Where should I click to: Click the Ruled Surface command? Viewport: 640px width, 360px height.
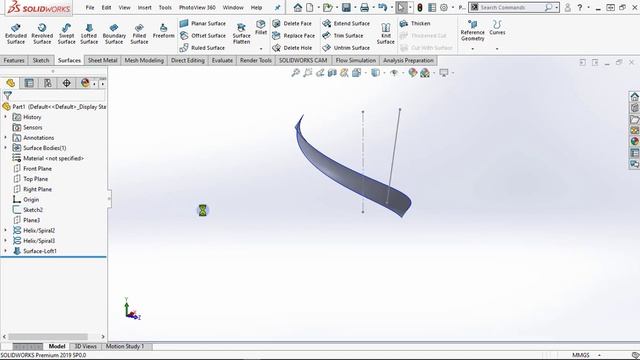(x=202, y=48)
